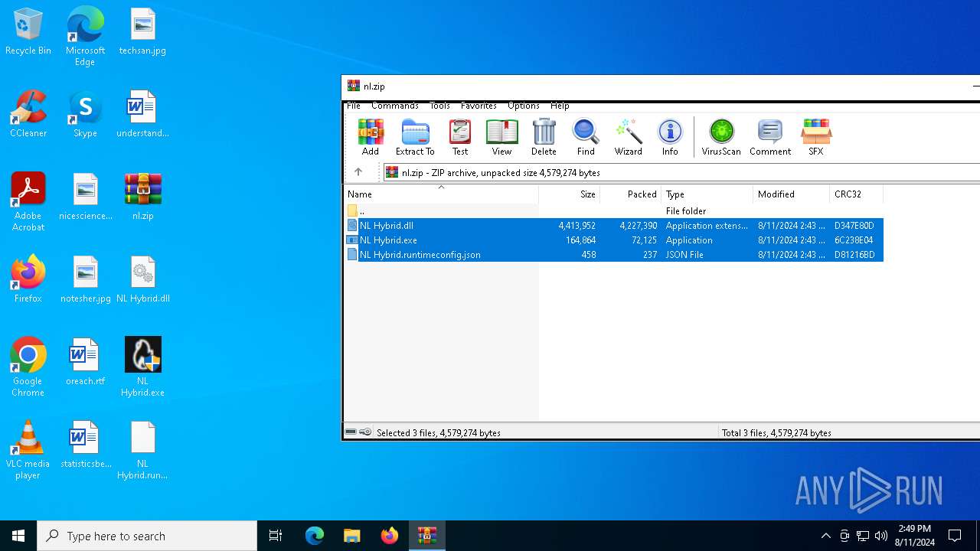Sort file list by Modified column
Viewport: 980px width, 551px height.
click(792, 194)
